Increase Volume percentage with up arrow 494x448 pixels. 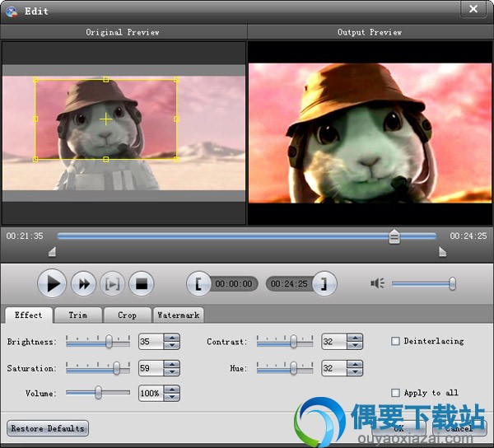click(x=172, y=390)
